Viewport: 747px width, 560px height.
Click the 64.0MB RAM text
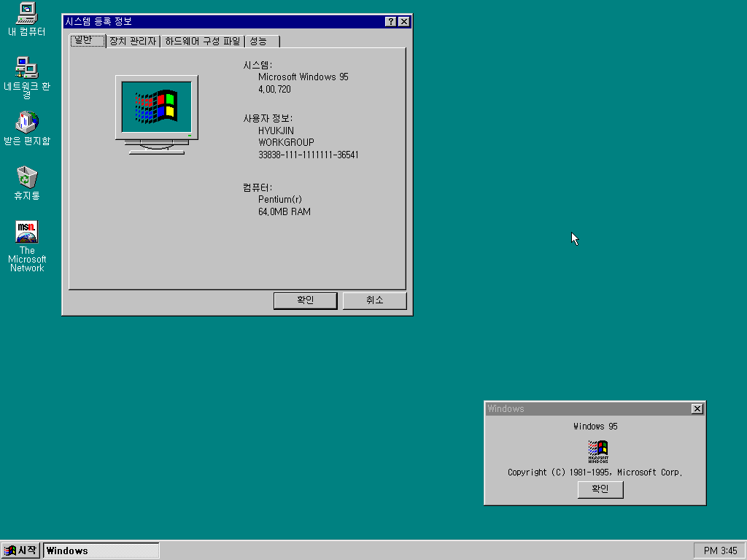click(285, 211)
